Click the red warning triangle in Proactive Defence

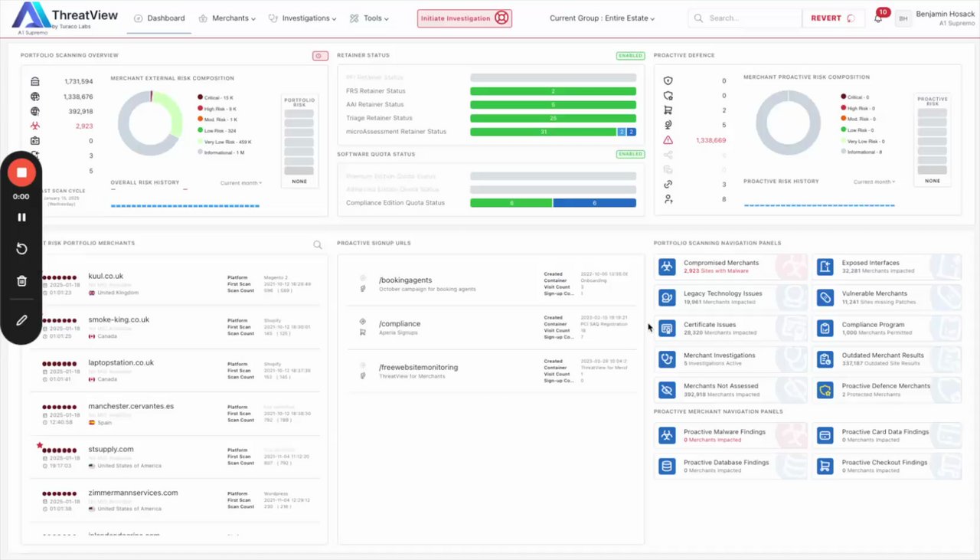pyautogui.click(x=668, y=140)
